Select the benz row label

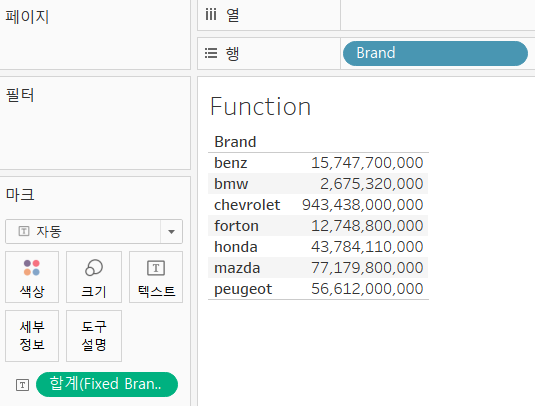230,163
